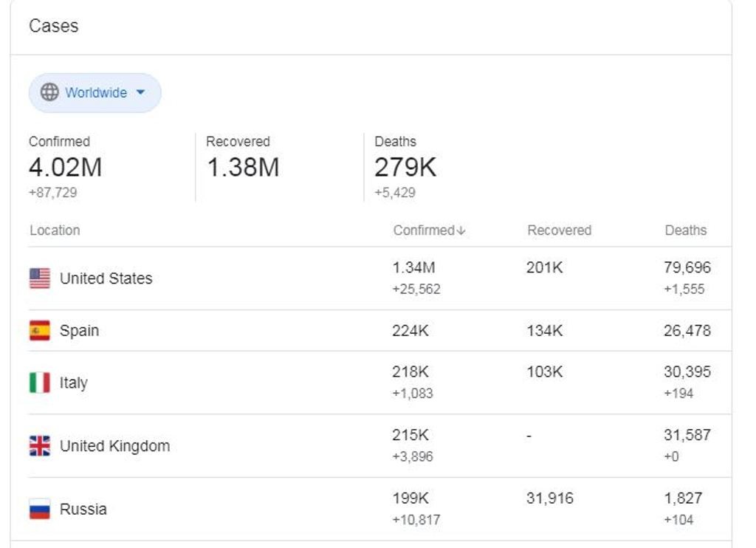The image size is (756, 548).
Task: Open the Worldwide region dropdown
Action: pyautogui.click(x=95, y=92)
